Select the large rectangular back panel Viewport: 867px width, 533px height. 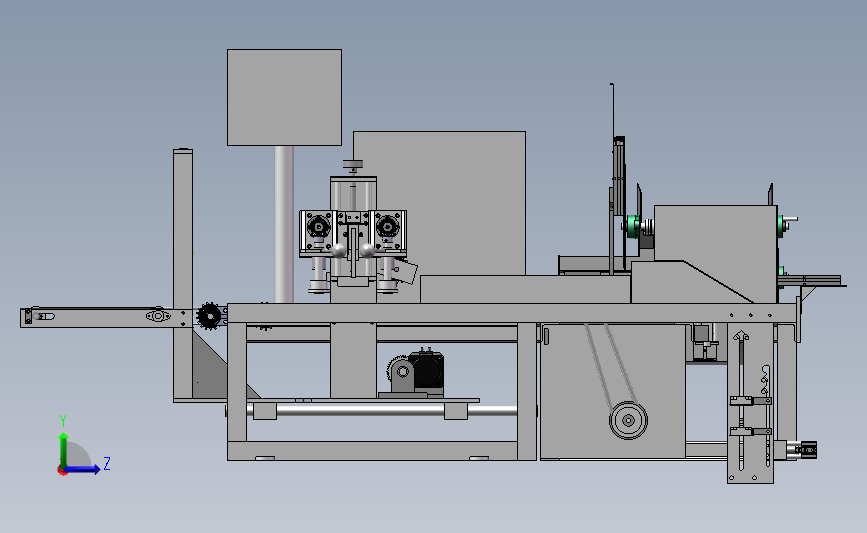[x=439, y=203]
